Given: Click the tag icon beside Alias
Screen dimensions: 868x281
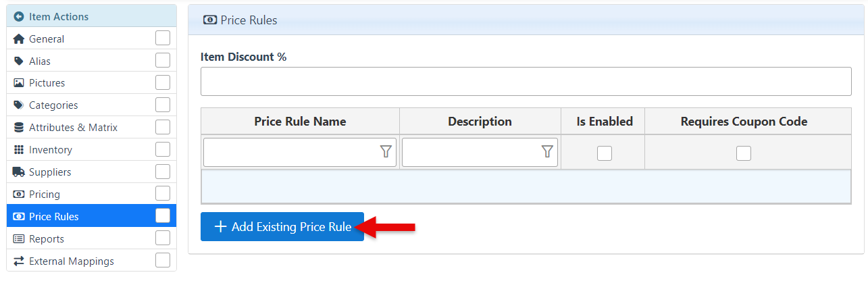Looking at the screenshot, I should (19, 61).
